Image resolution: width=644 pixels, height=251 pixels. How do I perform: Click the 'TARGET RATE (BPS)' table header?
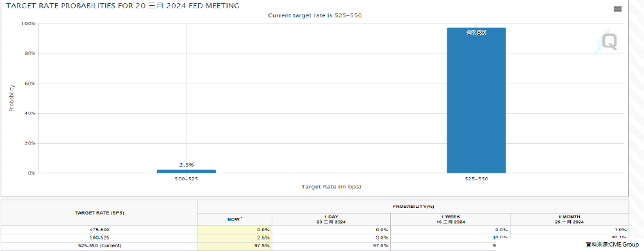coord(99,212)
